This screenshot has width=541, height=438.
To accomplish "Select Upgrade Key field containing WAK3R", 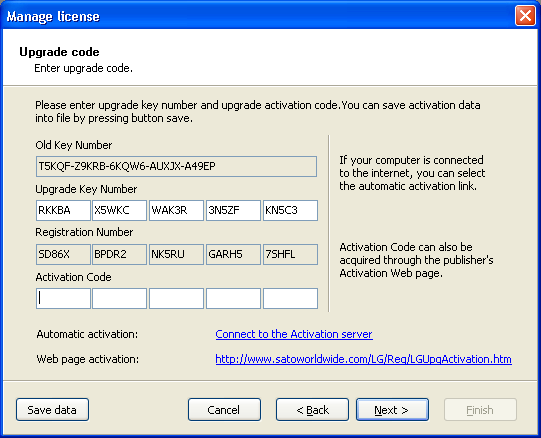I will coord(176,210).
